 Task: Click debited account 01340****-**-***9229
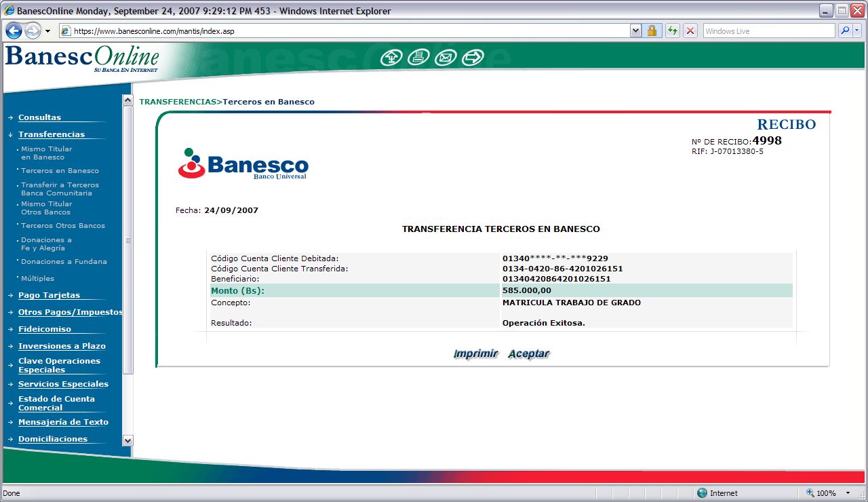point(555,258)
